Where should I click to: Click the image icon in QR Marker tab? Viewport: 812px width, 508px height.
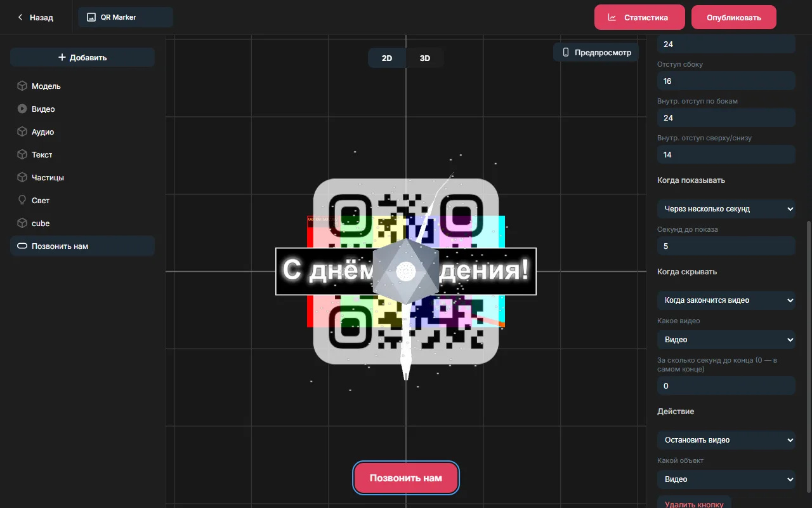(x=91, y=17)
